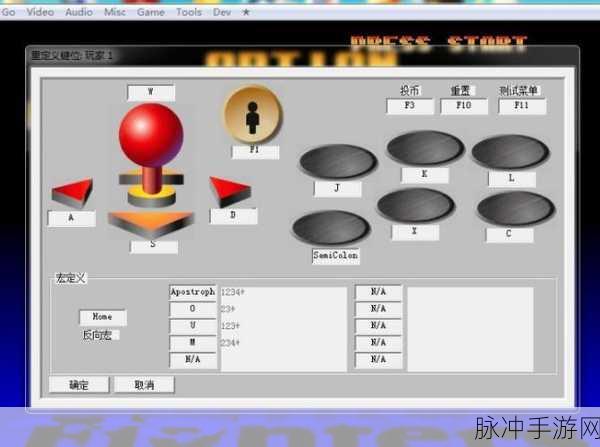Select the SemiColon button key field
The image size is (600, 447).
(336, 256)
